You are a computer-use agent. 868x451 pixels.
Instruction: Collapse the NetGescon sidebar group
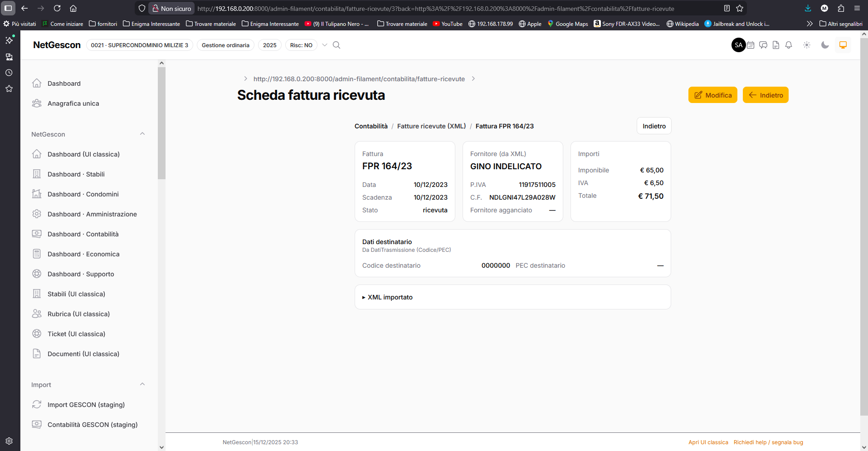pyautogui.click(x=142, y=134)
